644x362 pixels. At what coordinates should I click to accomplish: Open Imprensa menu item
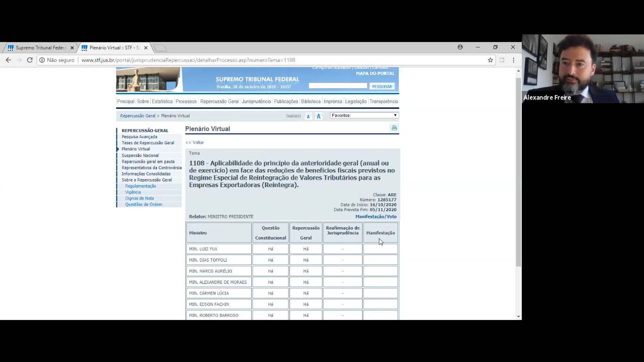coord(333,101)
